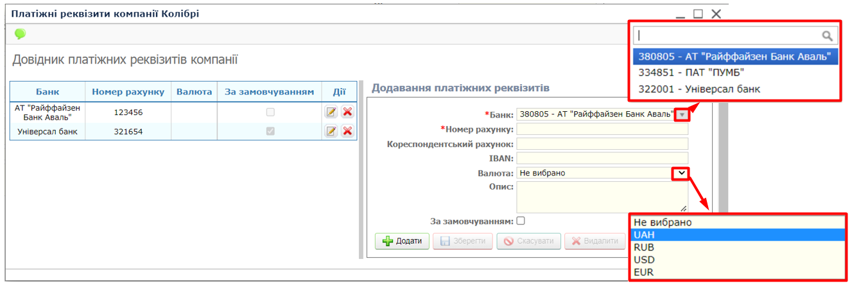Click the green chat bubble icon
The image size is (868, 286).
pyautogui.click(x=20, y=34)
